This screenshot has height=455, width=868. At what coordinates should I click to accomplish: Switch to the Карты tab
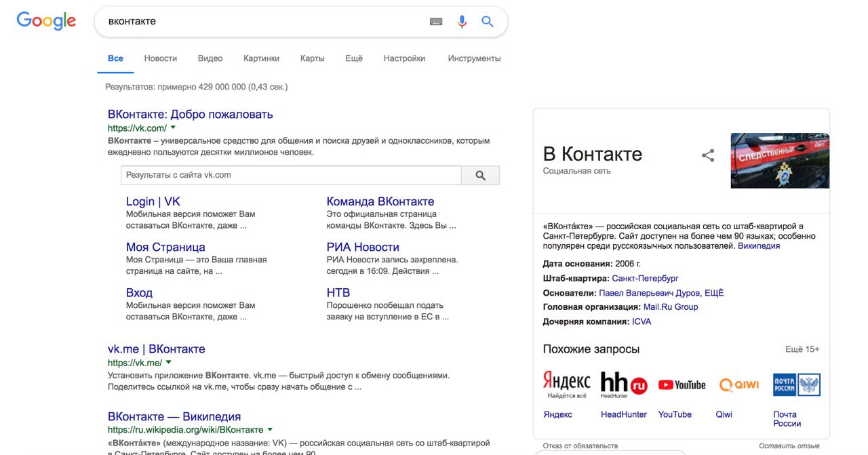[313, 58]
